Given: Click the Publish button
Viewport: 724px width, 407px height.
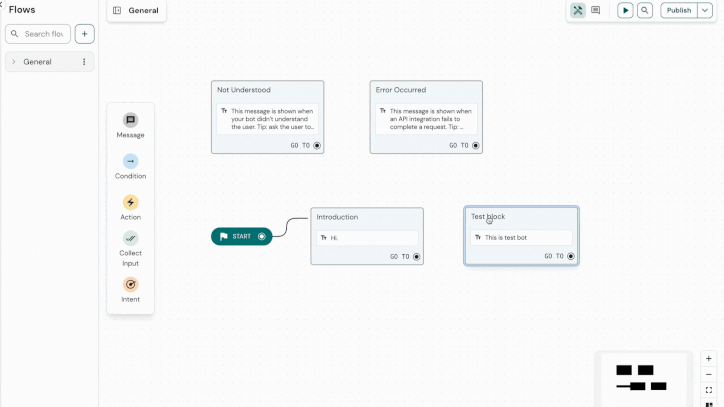Looking at the screenshot, I should (x=679, y=11).
